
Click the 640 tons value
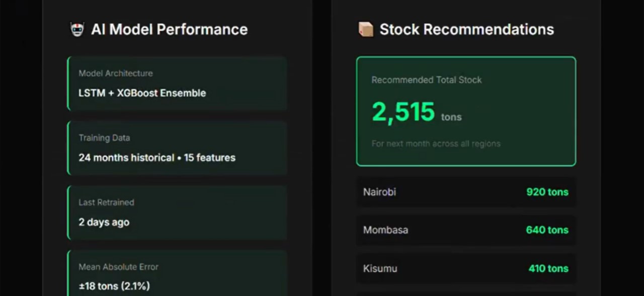547,230
